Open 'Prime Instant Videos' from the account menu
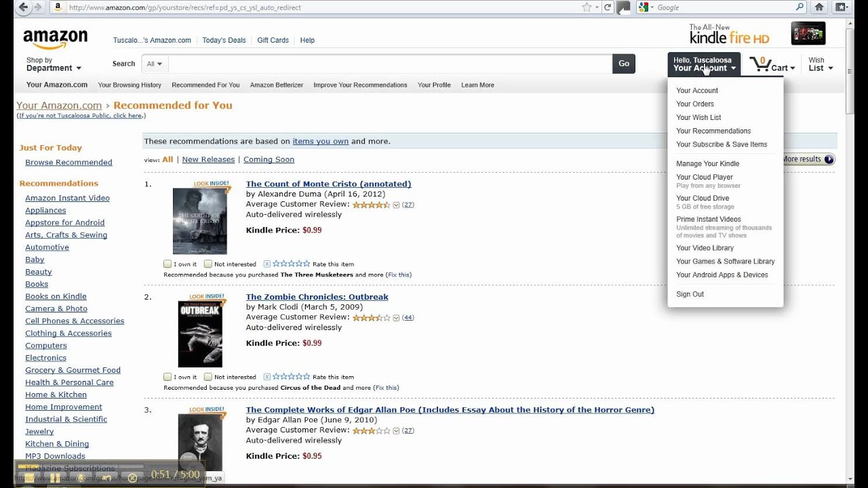 coord(708,219)
